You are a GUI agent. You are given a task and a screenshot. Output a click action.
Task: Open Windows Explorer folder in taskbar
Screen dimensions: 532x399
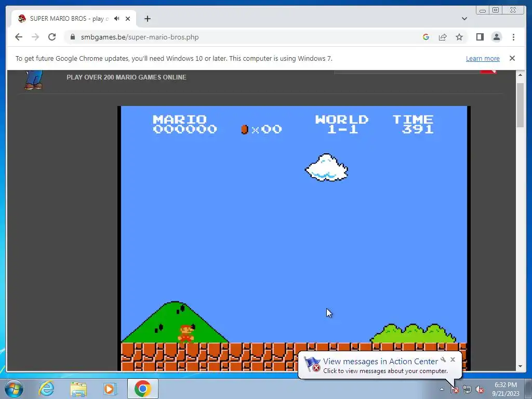tap(78, 389)
